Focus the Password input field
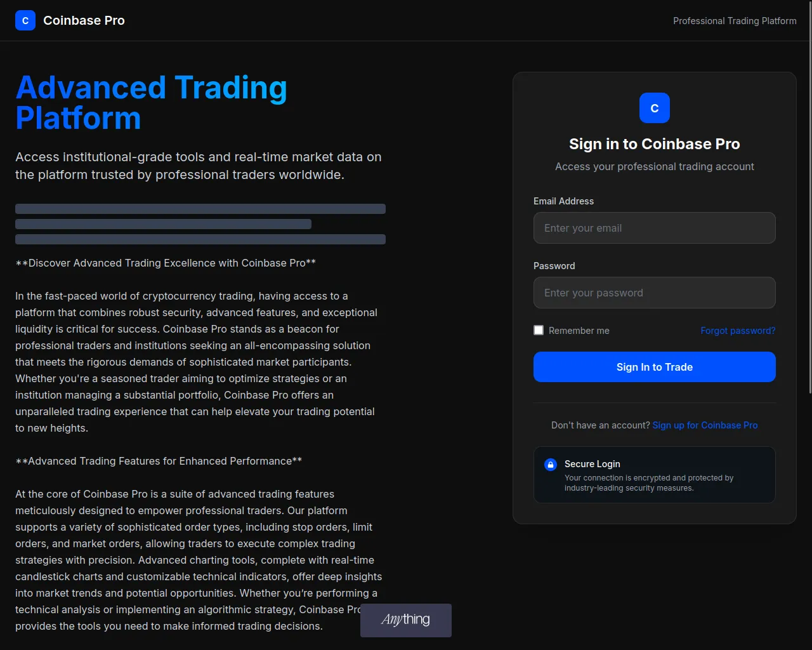Viewport: 812px width, 650px height. click(655, 293)
